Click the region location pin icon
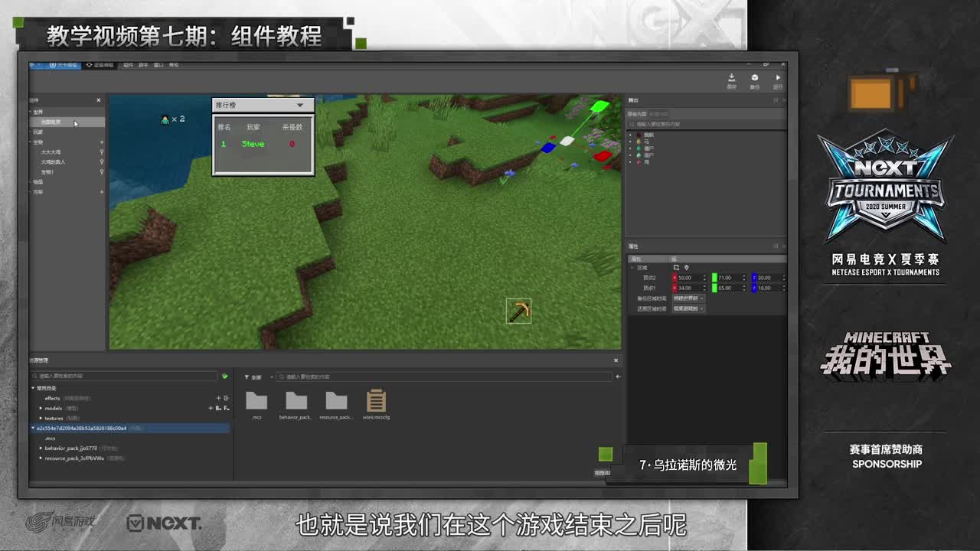Screen dimensions: 980x551 (x=686, y=268)
